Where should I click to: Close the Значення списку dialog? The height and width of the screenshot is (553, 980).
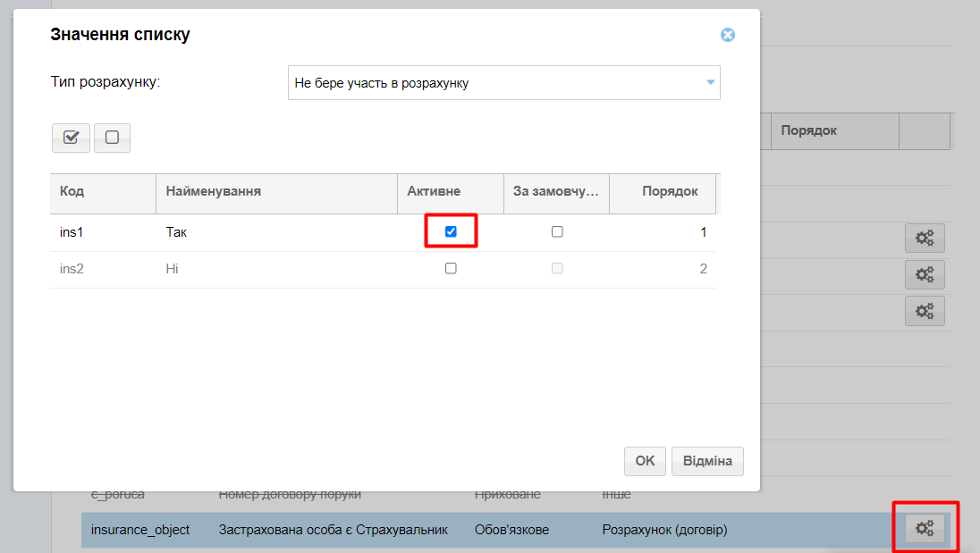[x=728, y=35]
